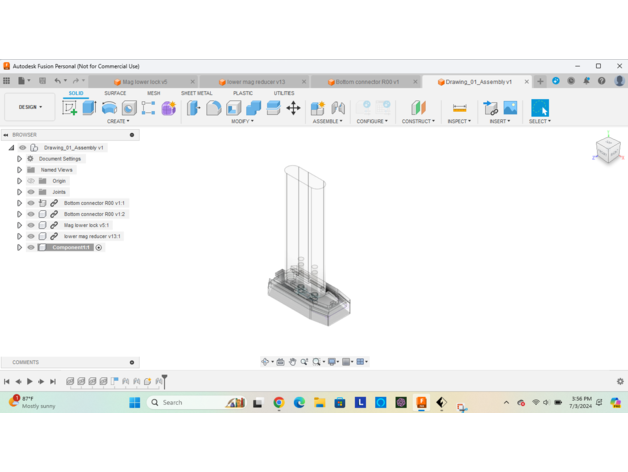Click the timeline end marker
The width and height of the screenshot is (628, 472).
(x=164, y=380)
